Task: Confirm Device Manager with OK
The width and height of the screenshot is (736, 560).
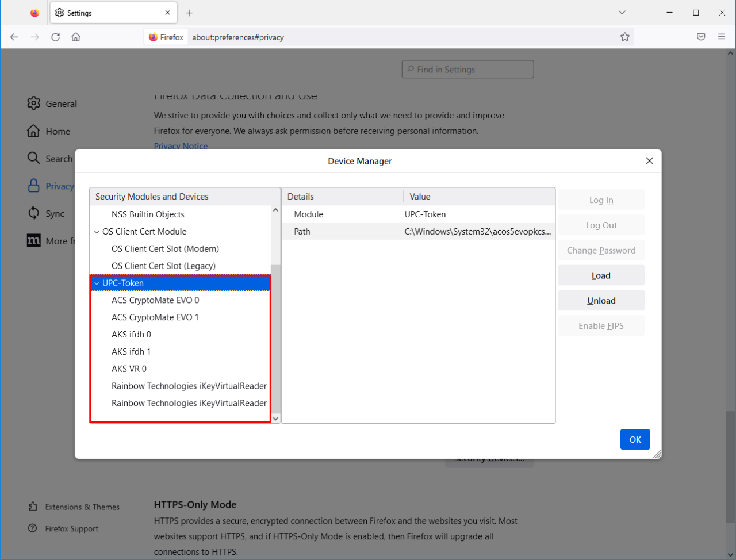Action: coord(635,440)
